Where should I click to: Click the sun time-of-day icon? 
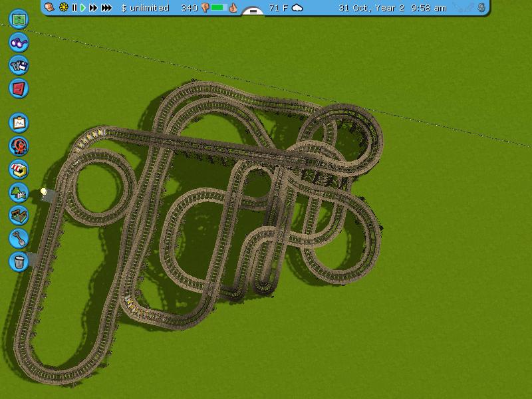[x=63, y=7]
